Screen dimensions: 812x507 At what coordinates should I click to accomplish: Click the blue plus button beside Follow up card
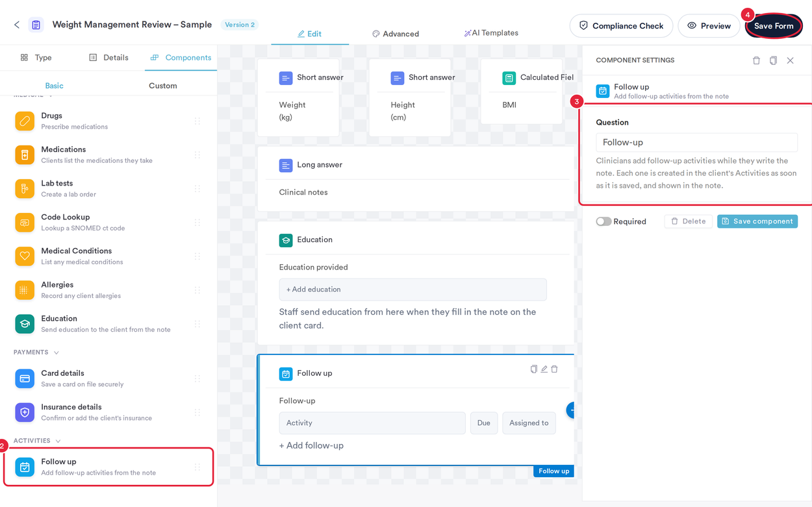[571, 410]
